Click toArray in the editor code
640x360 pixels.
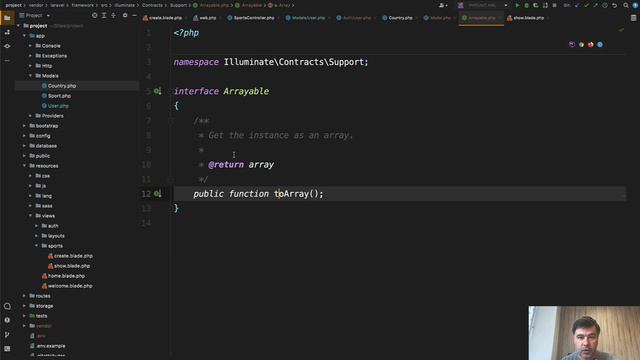pyautogui.click(x=292, y=194)
